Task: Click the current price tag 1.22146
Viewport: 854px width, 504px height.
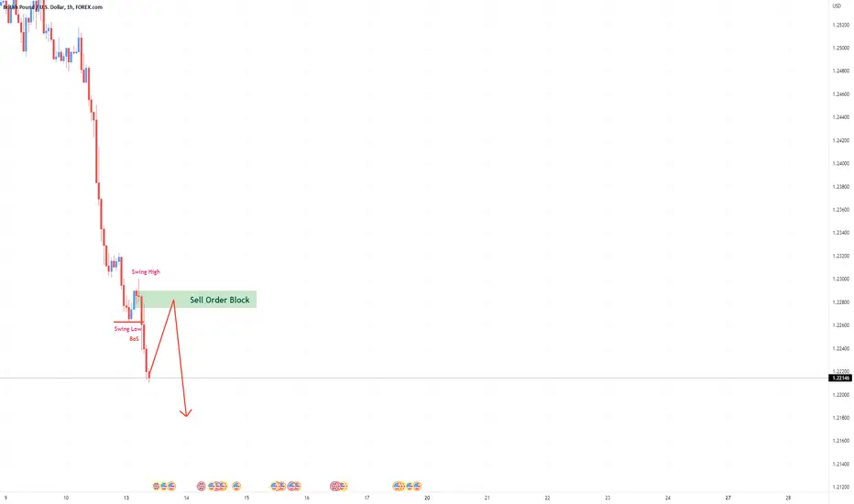Action: coord(839,378)
